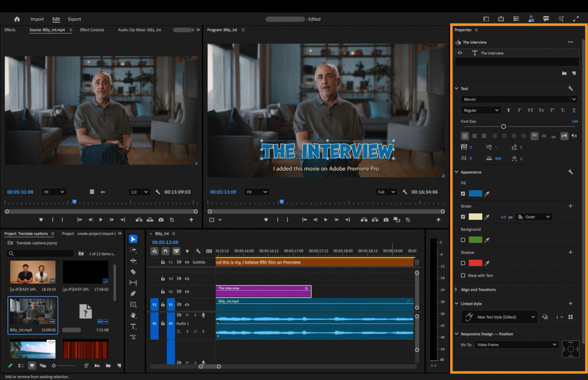Screen dimensions: 588x380
Task: Open the Export menu
Action: [x=74, y=19]
